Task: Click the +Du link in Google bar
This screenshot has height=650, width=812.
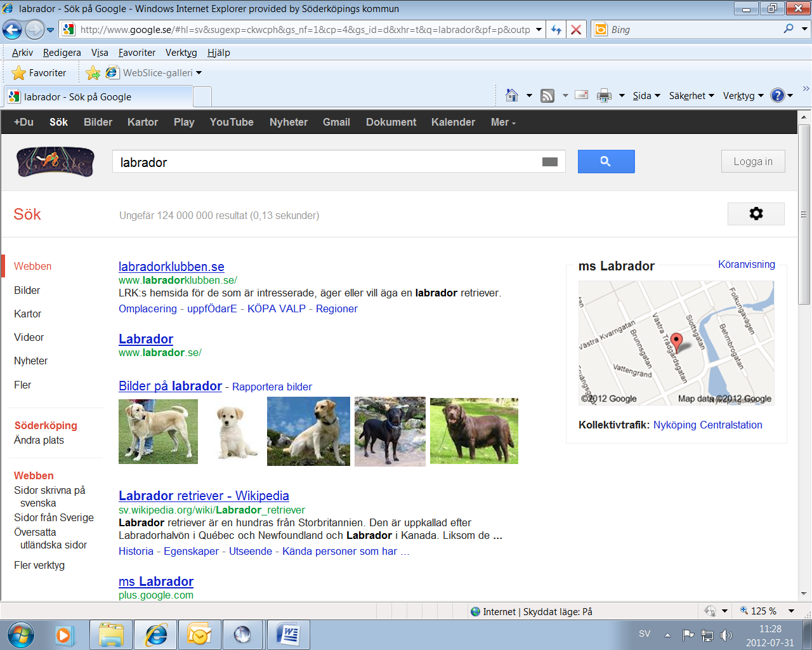Action: click(23, 122)
